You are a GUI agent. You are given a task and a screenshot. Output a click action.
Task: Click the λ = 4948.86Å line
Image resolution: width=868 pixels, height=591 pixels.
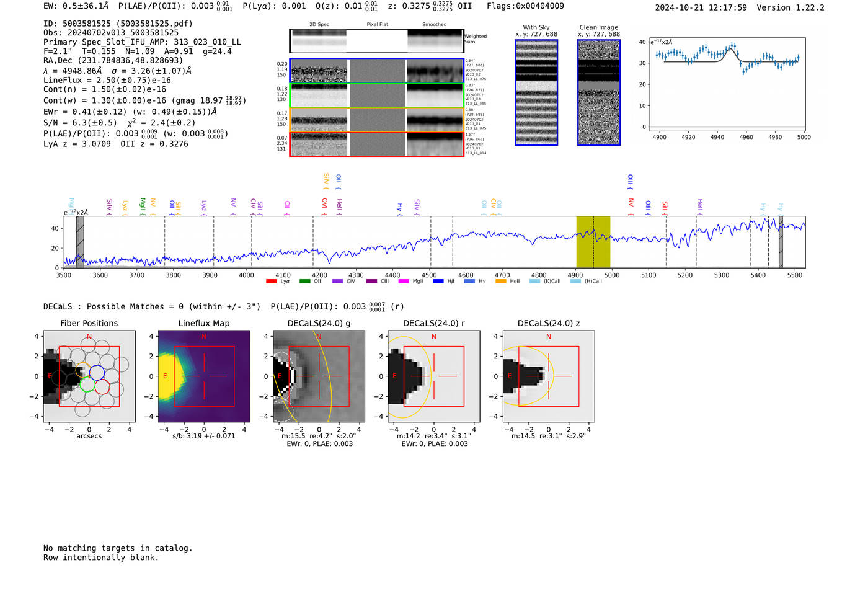117,71
